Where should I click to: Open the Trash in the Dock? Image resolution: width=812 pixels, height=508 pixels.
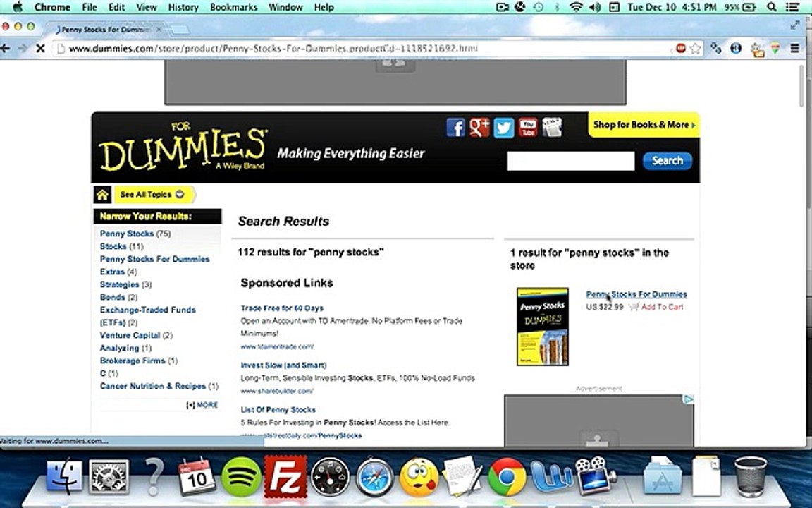[x=751, y=476]
